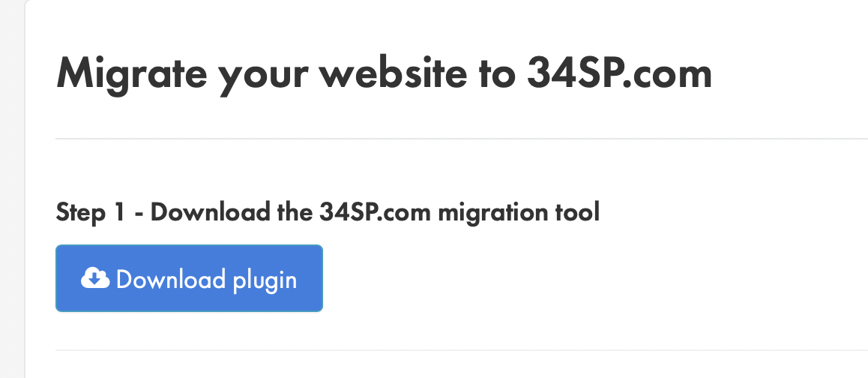The width and height of the screenshot is (868, 378).
Task: Click the blue Download plugin button
Action: 190,278
